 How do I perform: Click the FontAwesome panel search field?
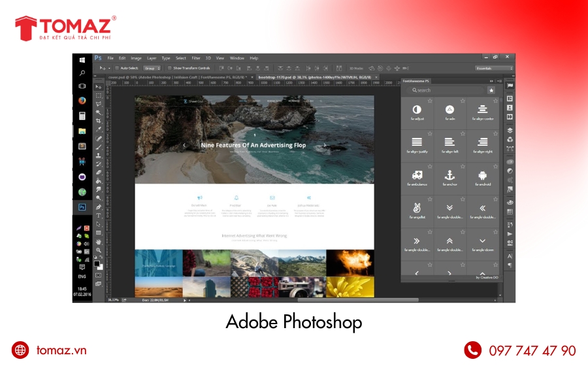pos(444,90)
